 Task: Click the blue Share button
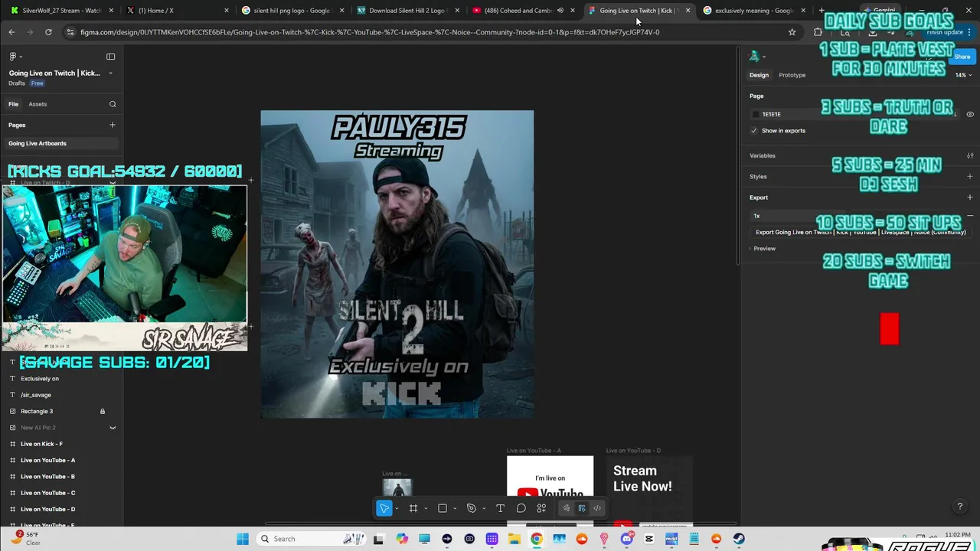962,57
